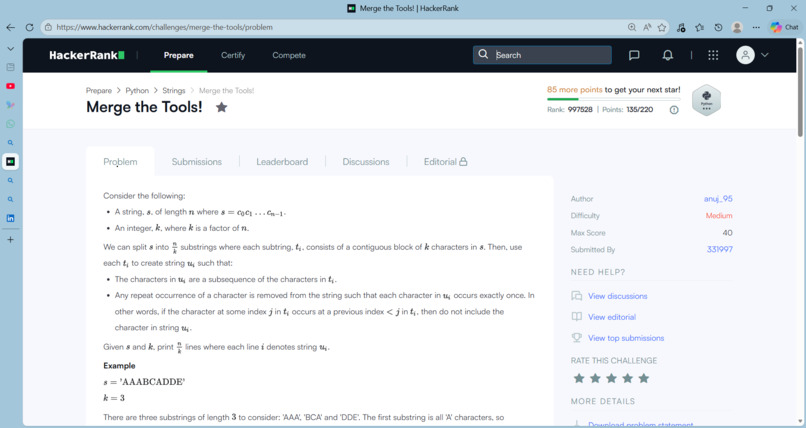This screenshot has height=428, width=806.
Task: Select the active HackerRank tab in sidebar
Action: pos(10,161)
